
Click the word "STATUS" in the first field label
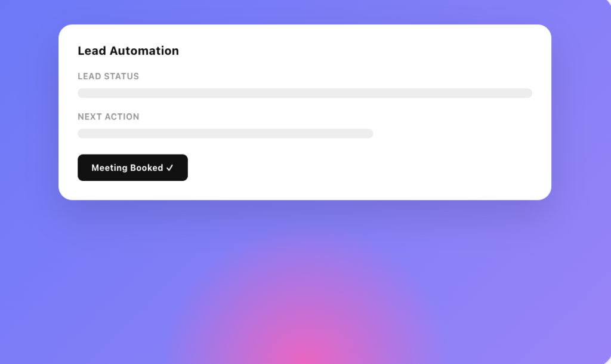[x=122, y=76]
